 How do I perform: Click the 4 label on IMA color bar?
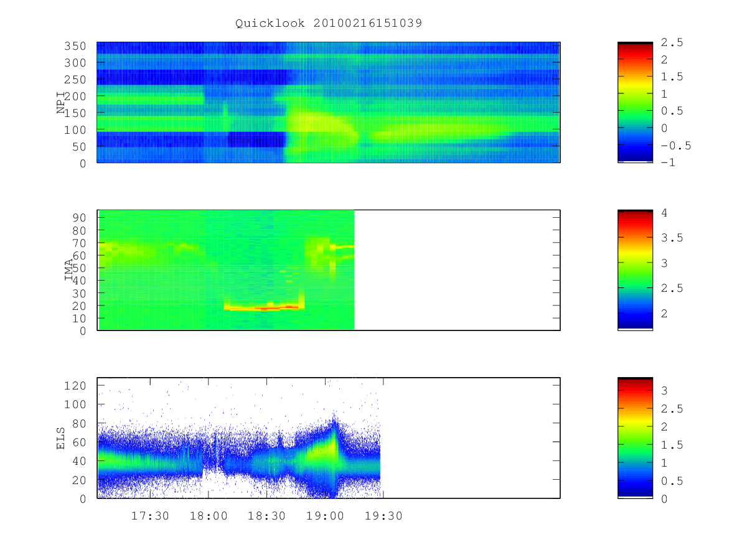[664, 213]
